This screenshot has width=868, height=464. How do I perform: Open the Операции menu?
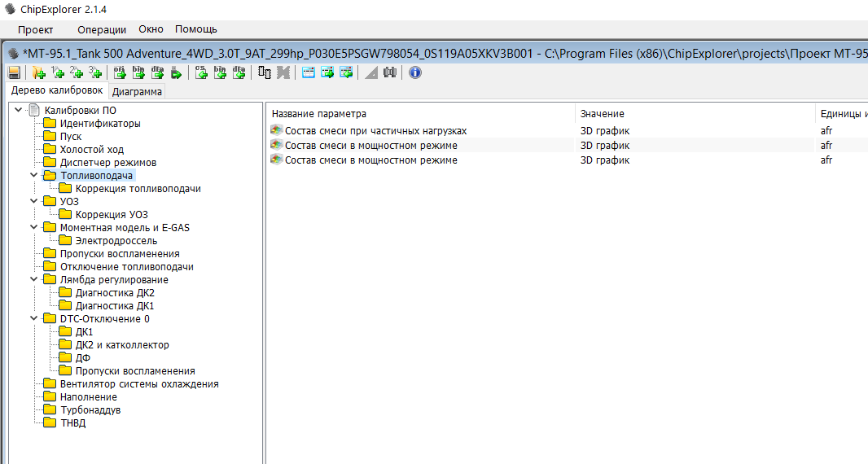(x=102, y=29)
